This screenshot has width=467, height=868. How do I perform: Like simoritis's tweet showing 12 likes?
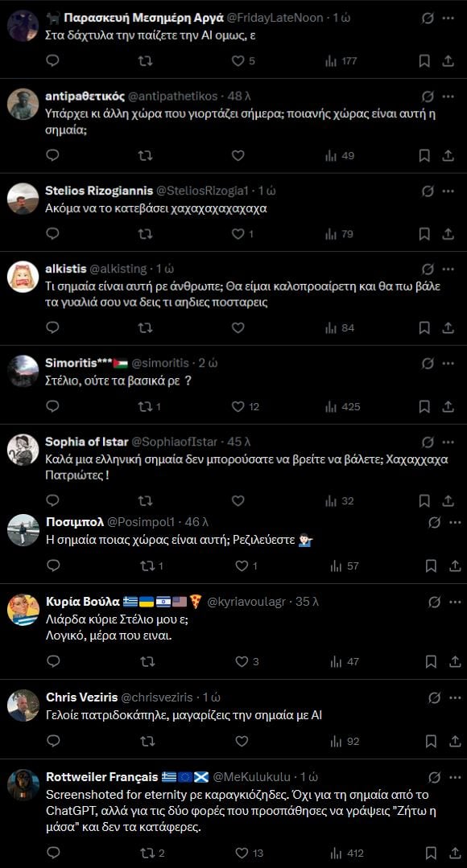pyautogui.click(x=237, y=407)
